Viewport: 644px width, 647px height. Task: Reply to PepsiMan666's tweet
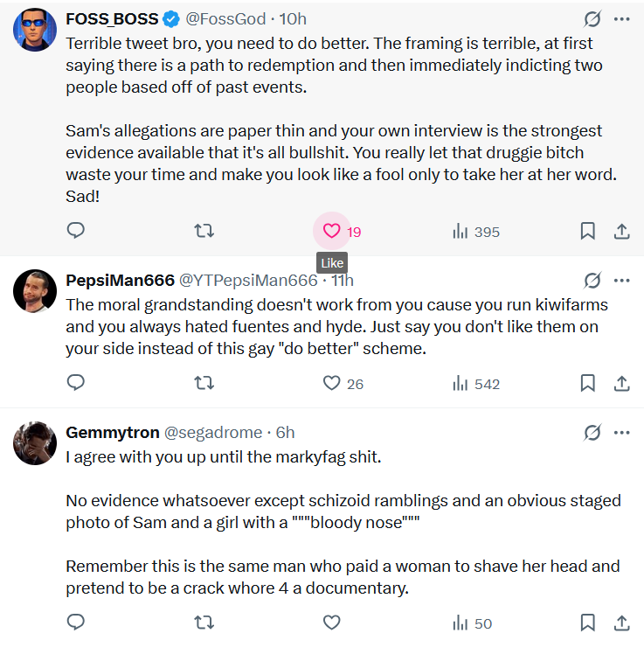pos(76,383)
